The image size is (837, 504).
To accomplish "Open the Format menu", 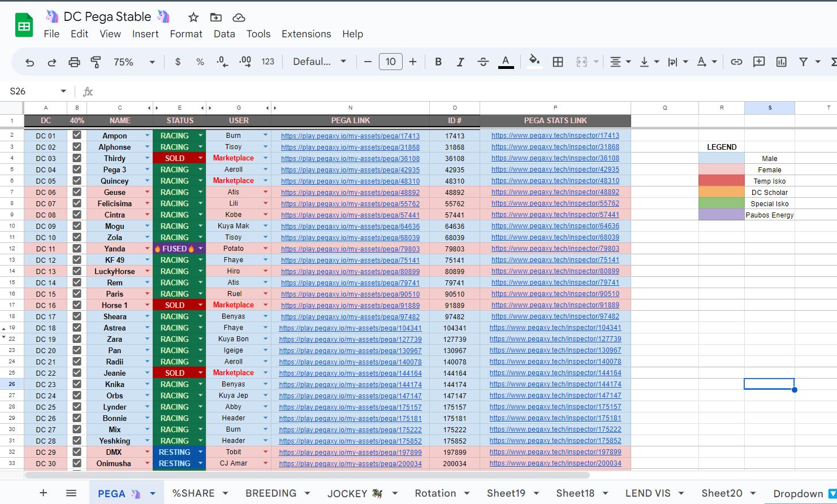I will coord(186,34).
